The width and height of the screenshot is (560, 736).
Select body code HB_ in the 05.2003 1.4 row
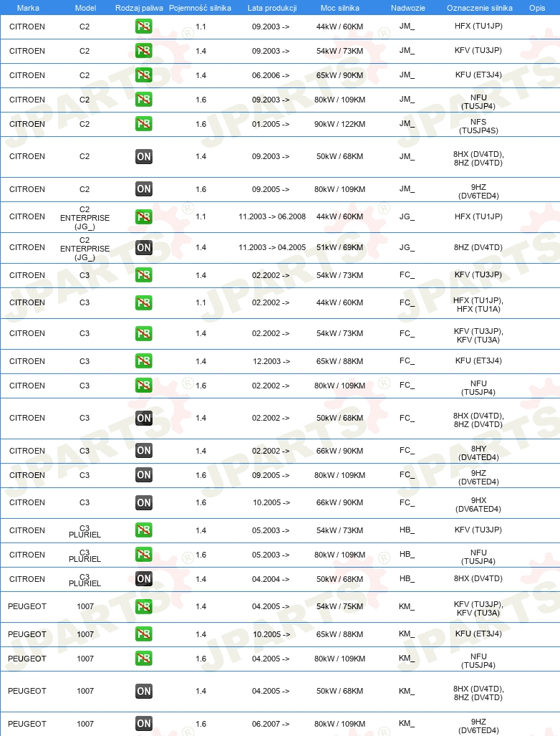(407, 530)
